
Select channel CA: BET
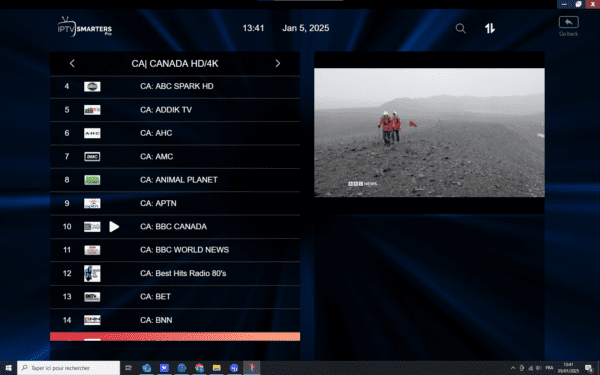coord(175,297)
